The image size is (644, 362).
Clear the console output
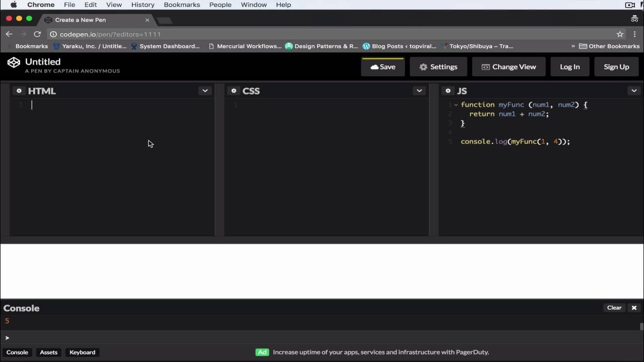614,308
